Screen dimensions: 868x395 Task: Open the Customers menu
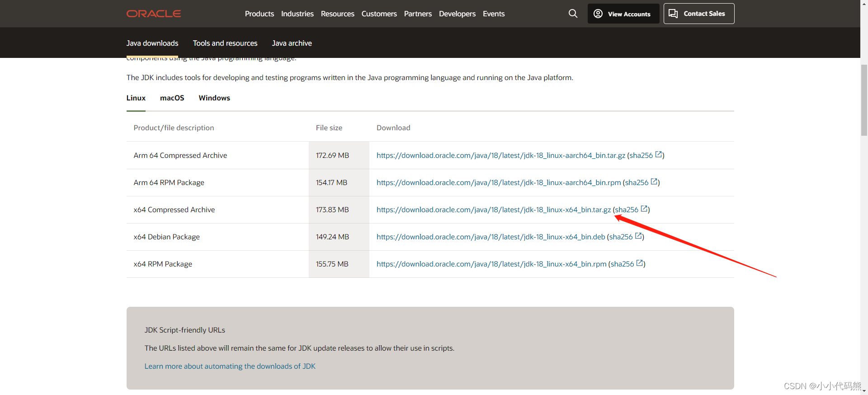(379, 14)
